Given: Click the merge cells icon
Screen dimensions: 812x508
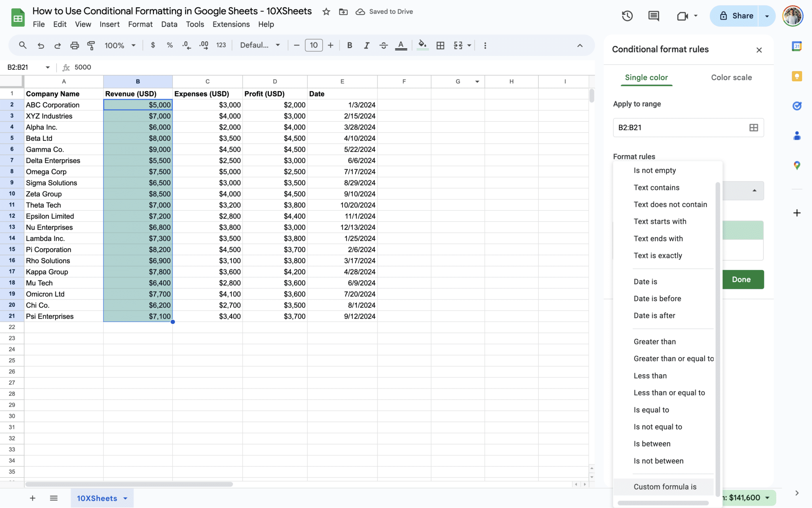Looking at the screenshot, I should click(458, 45).
